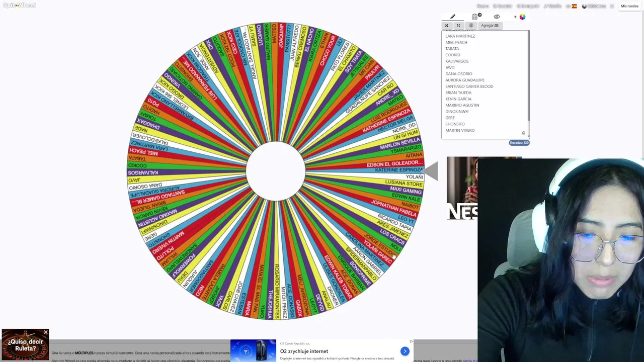Click entry MAXIMO AGUSTIN in the list
The width and height of the screenshot is (644, 362).
click(x=462, y=105)
